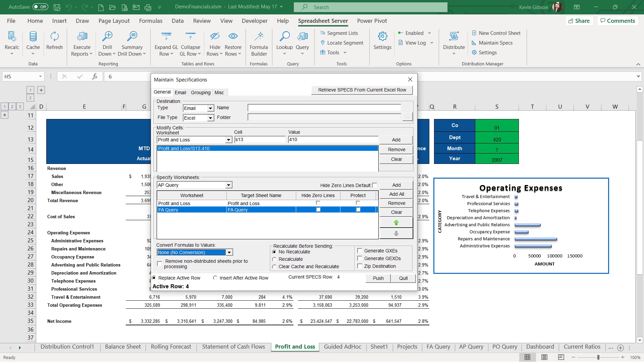Click the green Year value cell 2007

[x=497, y=159]
